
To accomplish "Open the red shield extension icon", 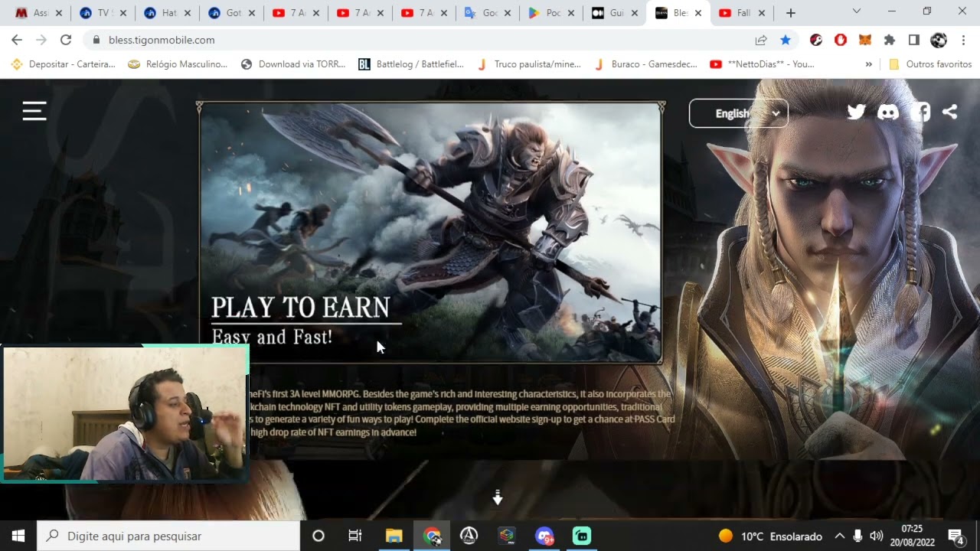I will (841, 40).
